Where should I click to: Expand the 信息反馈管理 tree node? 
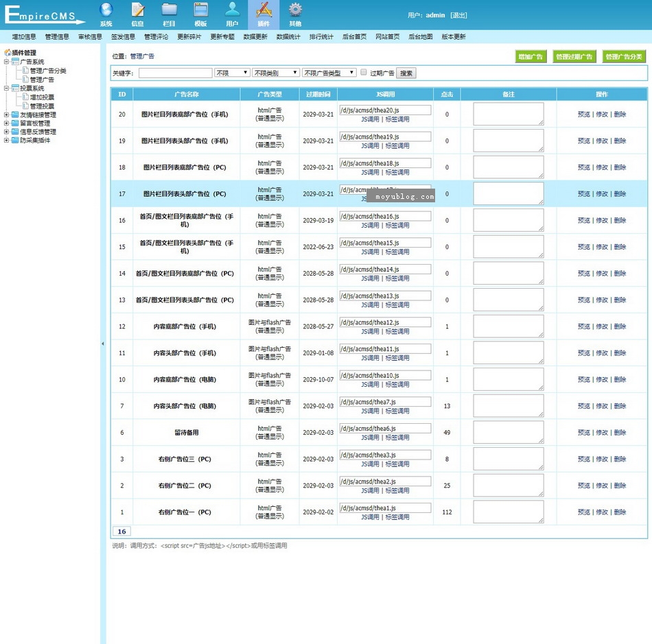6,132
